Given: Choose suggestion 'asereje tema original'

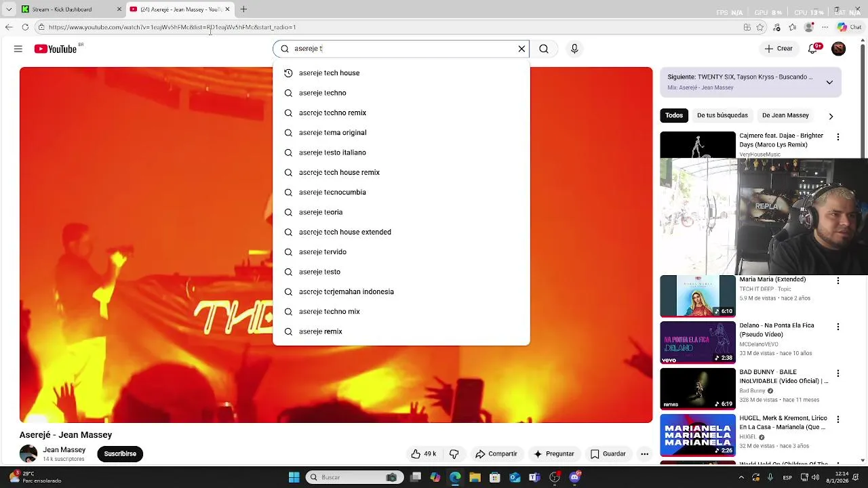Looking at the screenshot, I should 401,133.
